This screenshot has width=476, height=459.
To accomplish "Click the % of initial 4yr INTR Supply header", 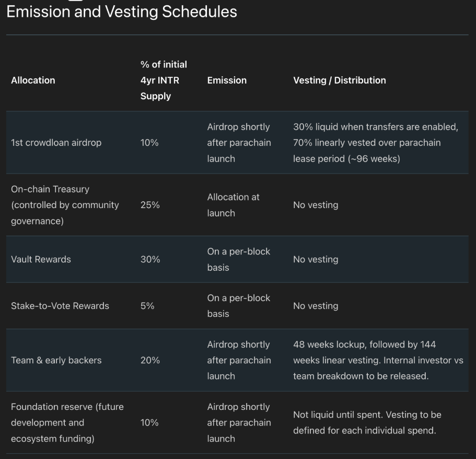I will point(164,81).
